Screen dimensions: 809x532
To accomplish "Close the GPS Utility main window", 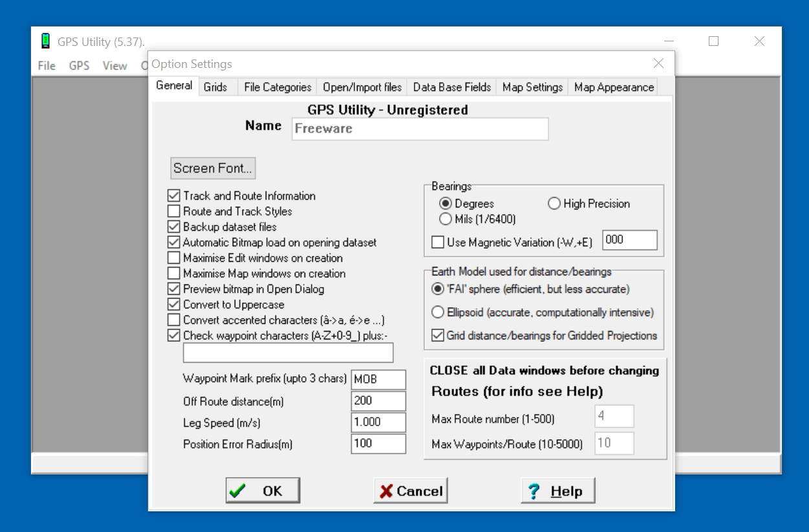I will click(x=759, y=41).
